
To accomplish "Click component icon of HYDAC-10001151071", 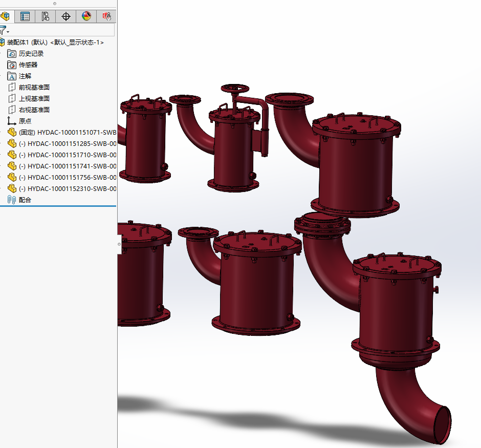I will (12, 132).
